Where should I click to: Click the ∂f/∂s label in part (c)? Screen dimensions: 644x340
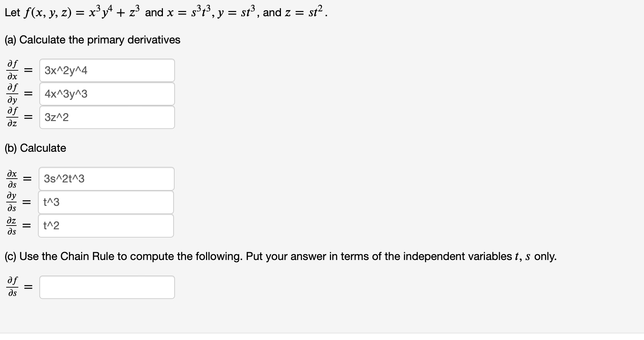pos(12,287)
